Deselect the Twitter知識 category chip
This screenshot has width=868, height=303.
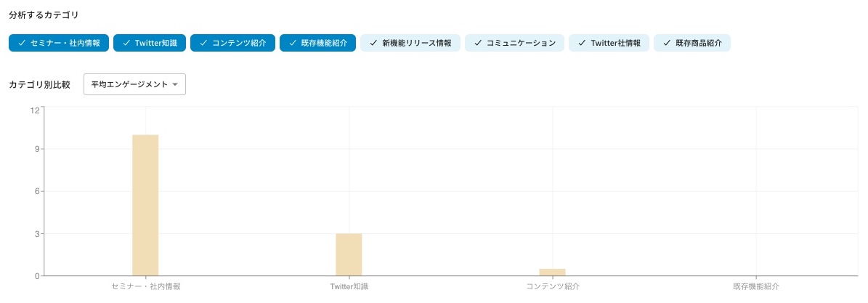(150, 43)
